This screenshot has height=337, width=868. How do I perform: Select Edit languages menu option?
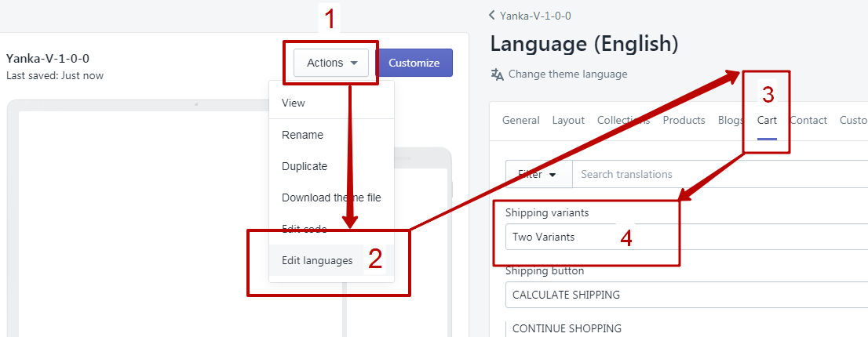tap(317, 260)
